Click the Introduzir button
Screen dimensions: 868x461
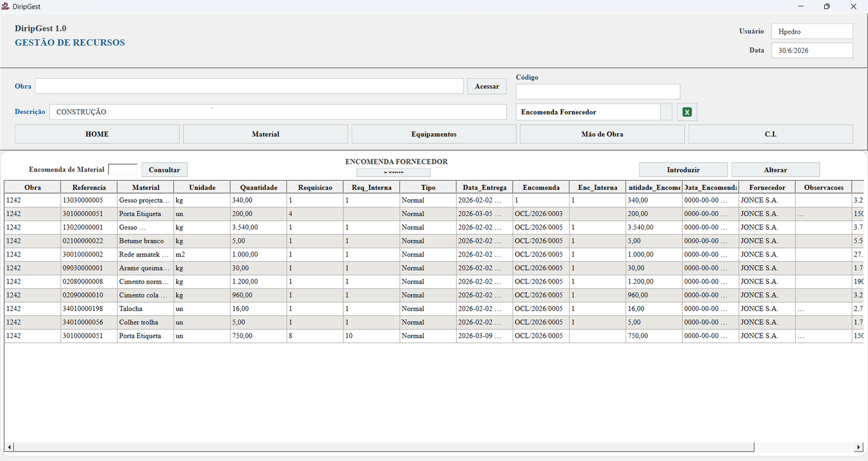coord(684,170)
